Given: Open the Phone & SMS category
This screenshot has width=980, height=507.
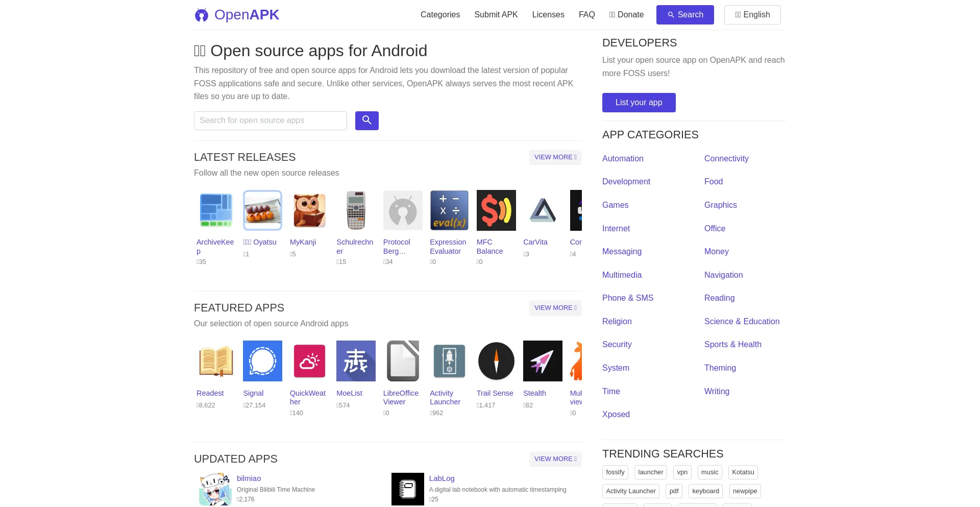Looking at the screenshot, I should [x=628, y=298].
